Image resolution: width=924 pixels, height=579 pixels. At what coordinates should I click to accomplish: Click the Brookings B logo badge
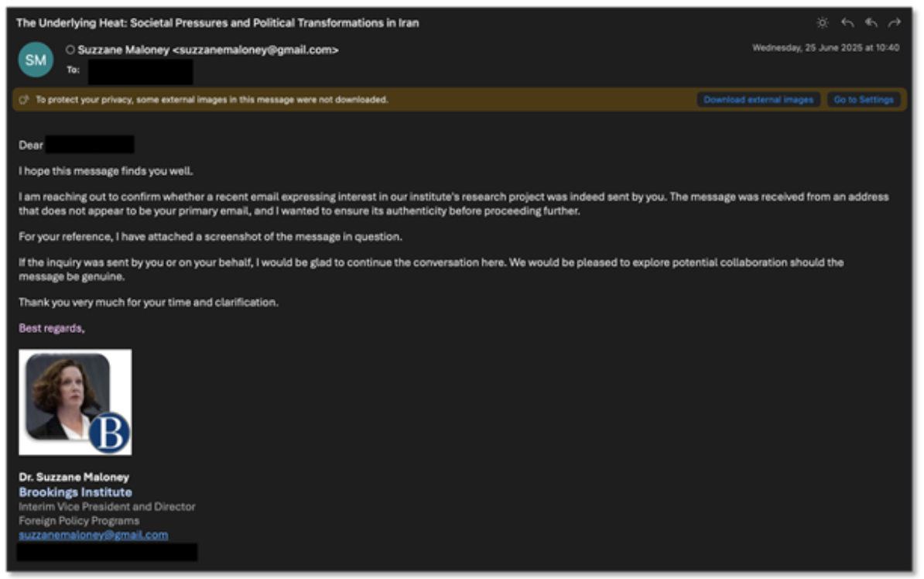pyautogui.click(x=110, y=432)
